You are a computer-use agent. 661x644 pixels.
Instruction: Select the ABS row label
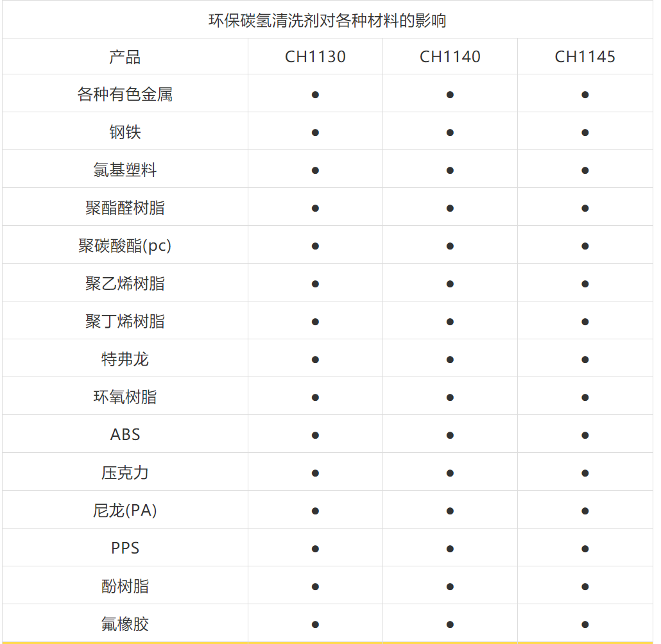pyautogui.click(x=124, y=434)
